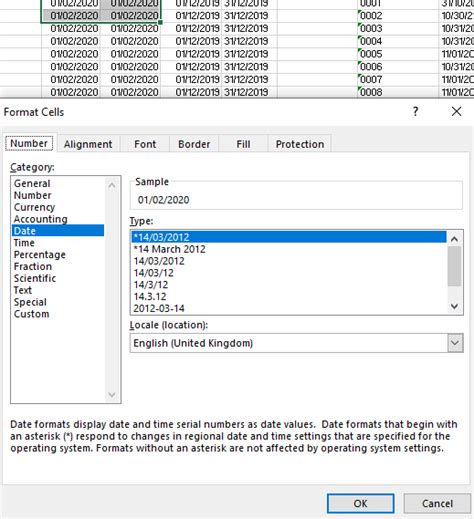The height and width of the screenshot is (519, 474).
Task: Close the Format Cells dialog
Action: pos(456,111)
